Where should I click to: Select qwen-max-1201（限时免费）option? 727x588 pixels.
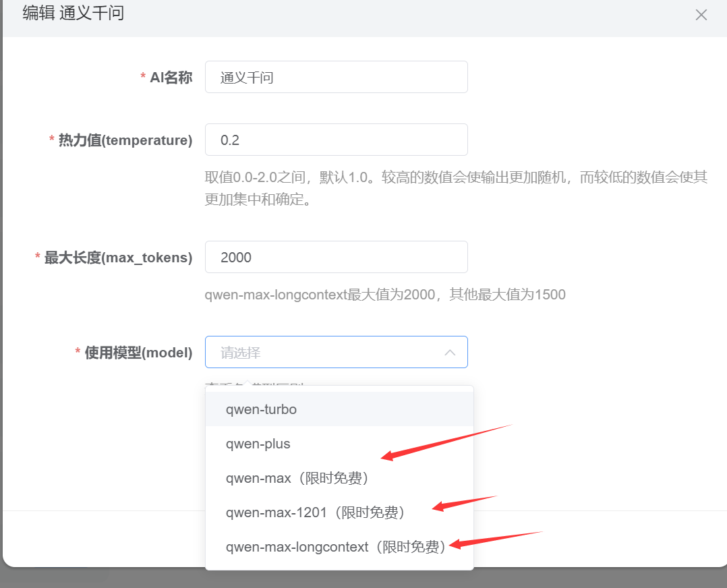point(339,512)
